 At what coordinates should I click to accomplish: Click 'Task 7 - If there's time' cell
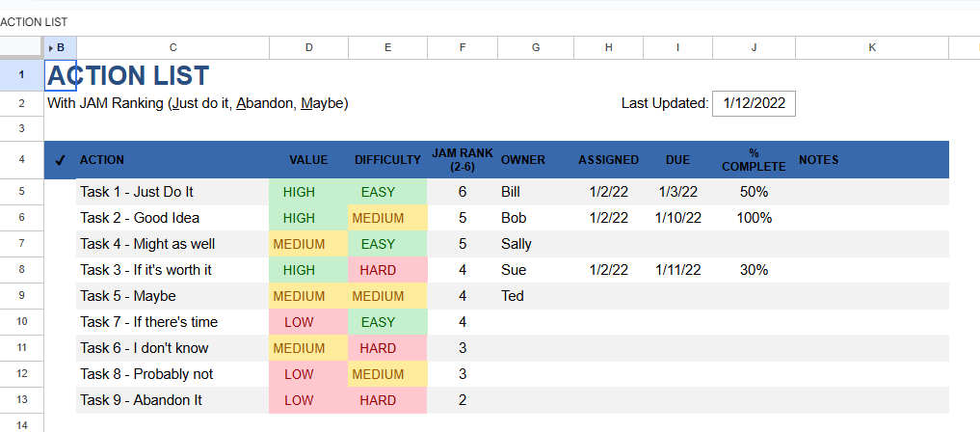(173, 322)
